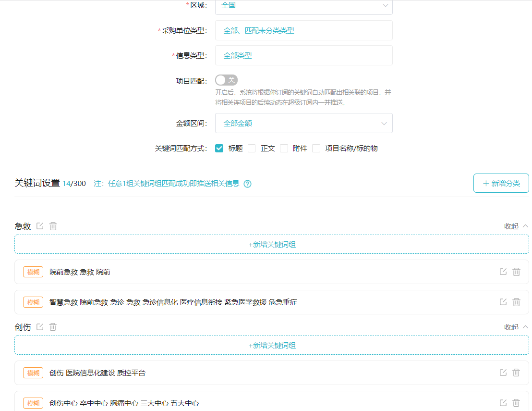Delete the 创伤中心 卒中中心 keyword group

(516, 403)
